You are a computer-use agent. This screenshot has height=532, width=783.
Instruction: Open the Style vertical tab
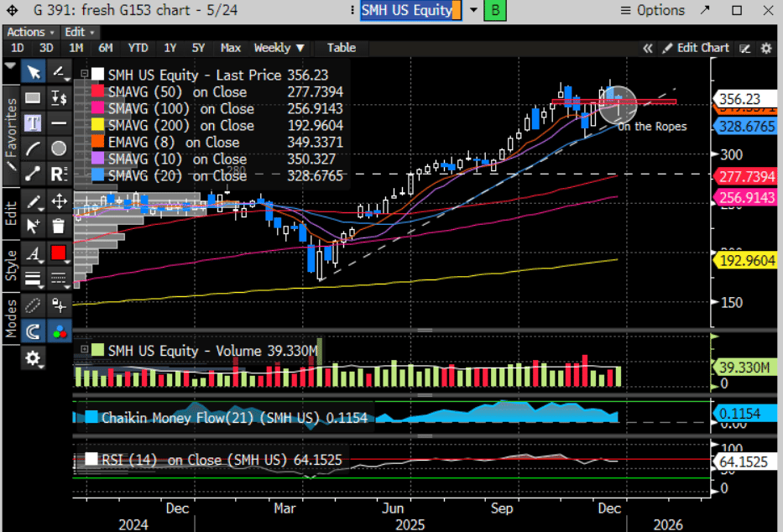[x=11, y=266]
